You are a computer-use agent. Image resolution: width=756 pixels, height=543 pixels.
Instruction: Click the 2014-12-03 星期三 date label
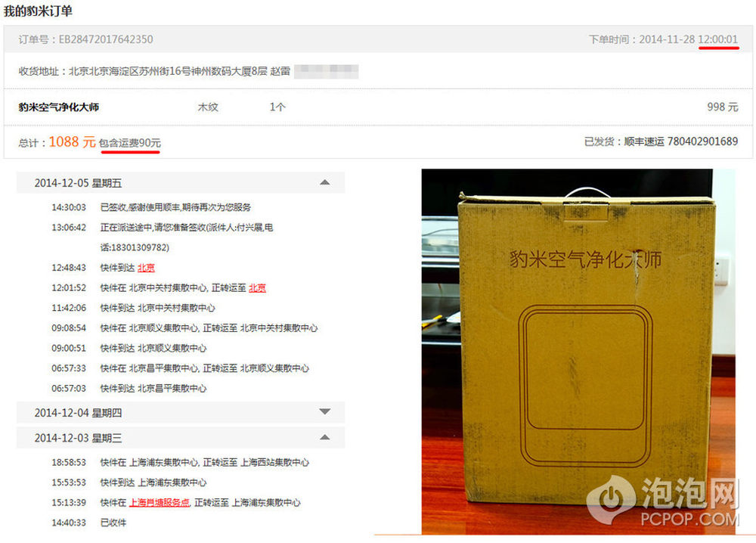pyautogui.click(x=78, y=439)
